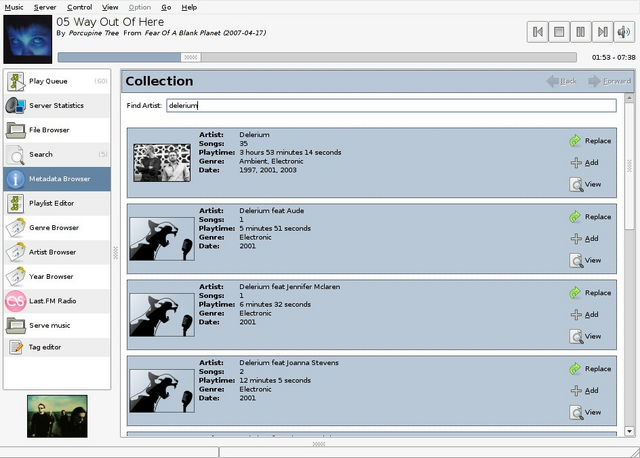Click the Delerium feat Joanna Stevens placeholder image
This screenshot has width=640, height=458.
pos(162,391)
